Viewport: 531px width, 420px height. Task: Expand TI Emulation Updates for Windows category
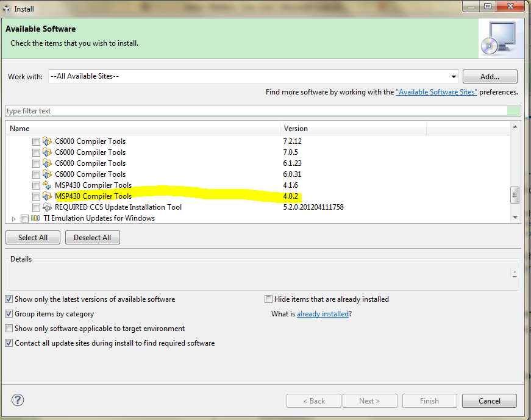13,219
